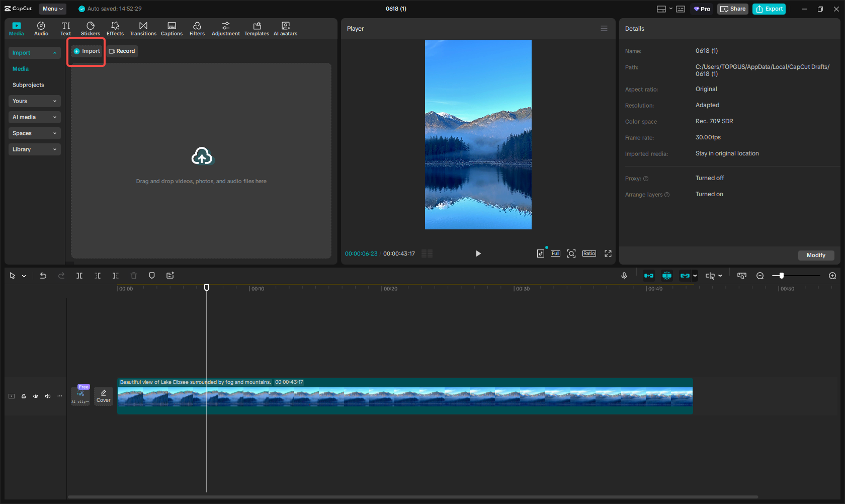Click the Modify button in Details

pos(816,255)
